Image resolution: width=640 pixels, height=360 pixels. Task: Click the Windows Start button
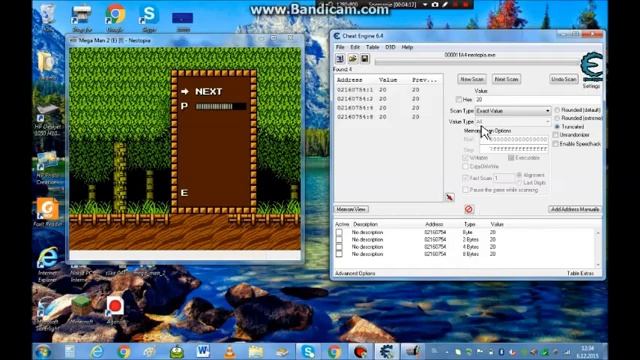coord(43,352)
